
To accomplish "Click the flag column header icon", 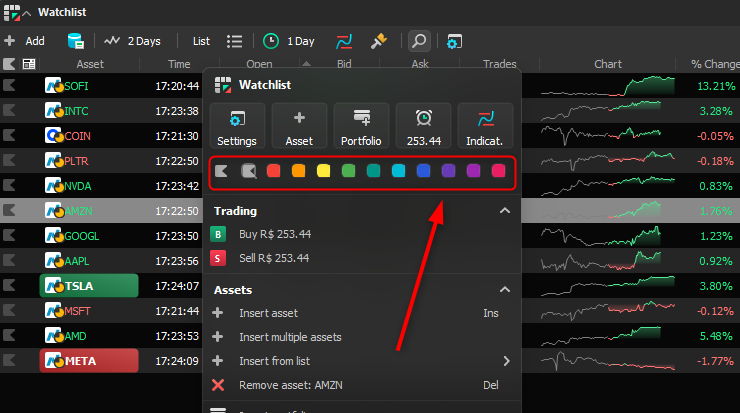I will coord(9,64).
